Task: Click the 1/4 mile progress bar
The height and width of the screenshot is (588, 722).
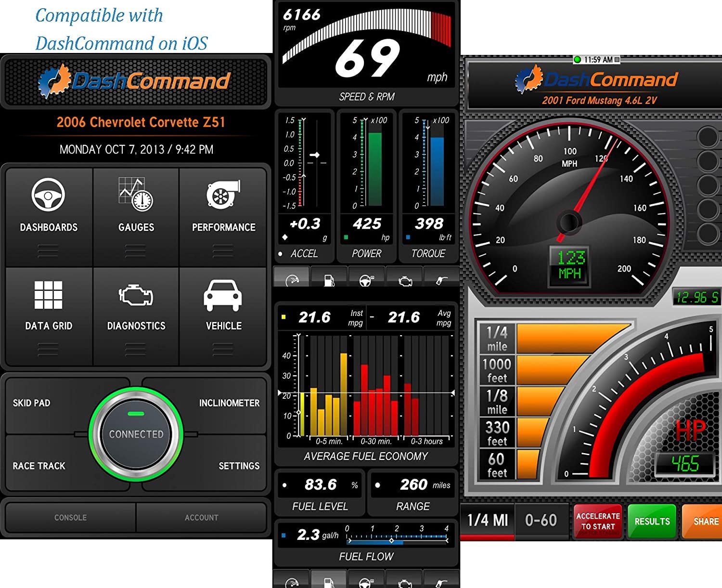Action: click(573, 339)
